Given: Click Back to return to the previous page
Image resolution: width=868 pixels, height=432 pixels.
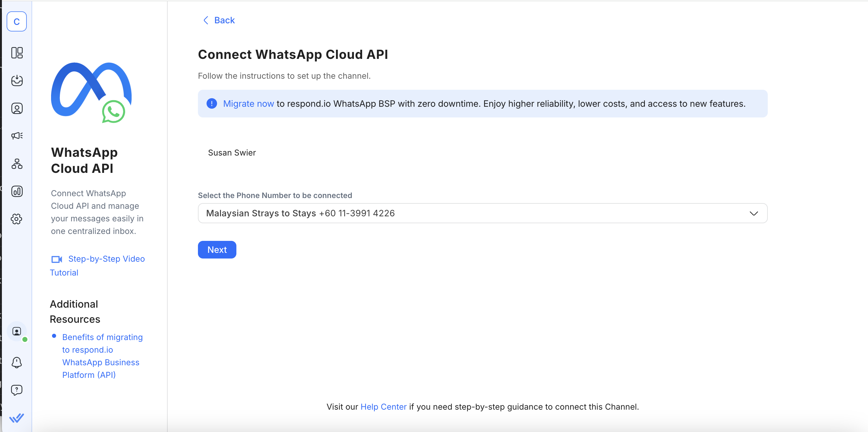Looking at the screenshot, I should tap(218, 20).
